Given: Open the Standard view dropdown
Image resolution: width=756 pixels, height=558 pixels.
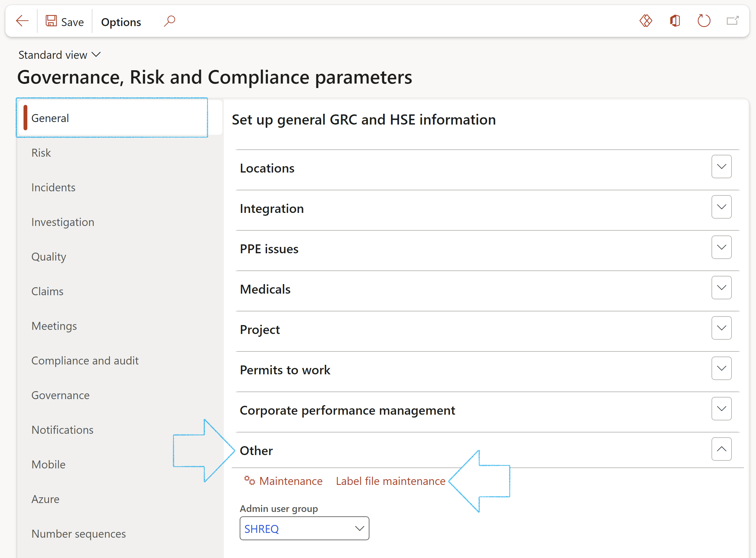Looking at the screenshot, I should [59, 55].
